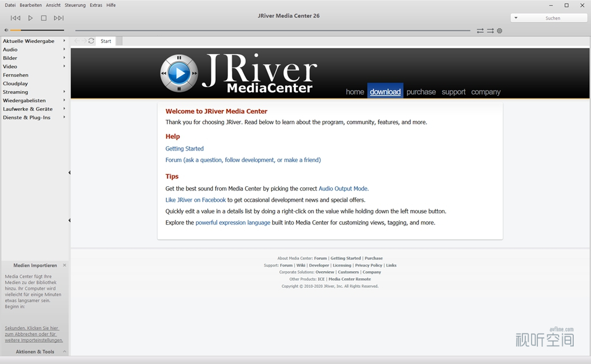This screenshot has width=591, height=364.
Task: Skip to the previous track
Action: point(16,18)
